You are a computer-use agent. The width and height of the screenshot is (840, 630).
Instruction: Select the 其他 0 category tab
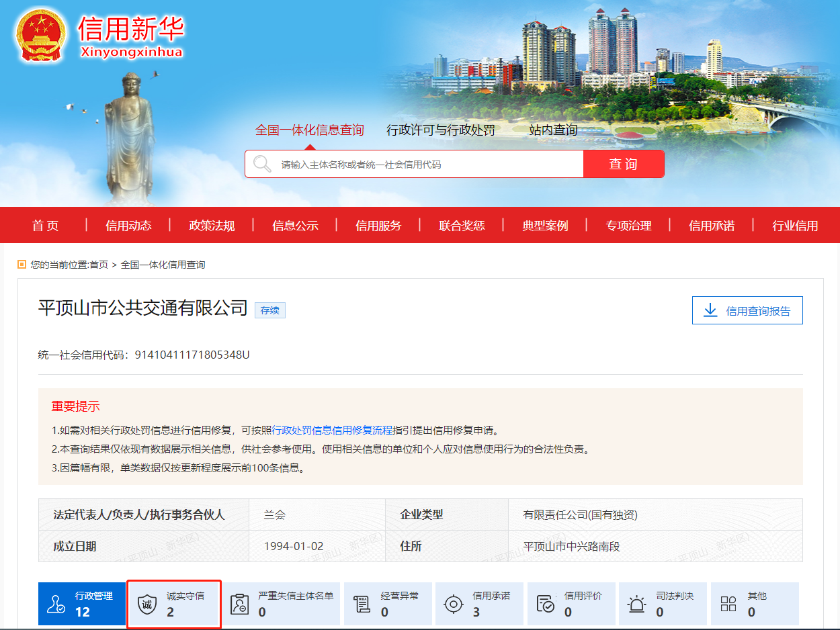pyautogui.click(x=755, y=604)
